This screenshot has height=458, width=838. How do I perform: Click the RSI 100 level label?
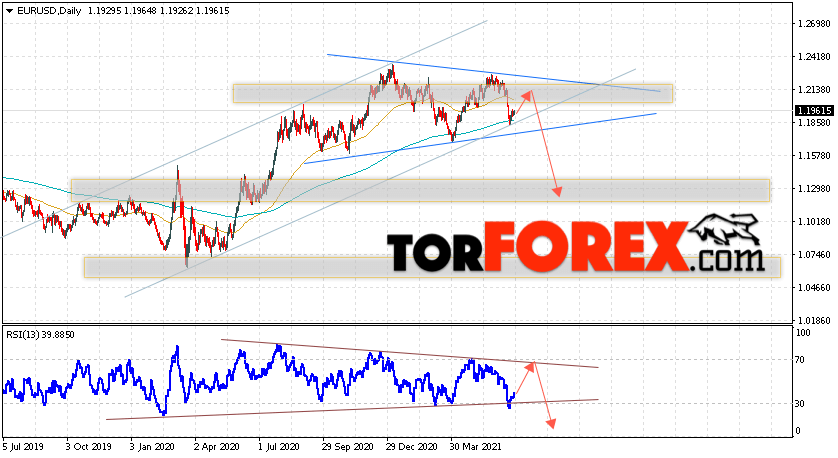click(803, 333)
